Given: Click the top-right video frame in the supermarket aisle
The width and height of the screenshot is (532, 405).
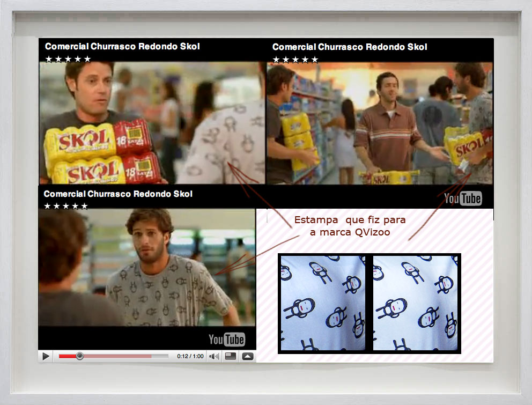Looking at the screenshot, I should click(x=380, y=123).
